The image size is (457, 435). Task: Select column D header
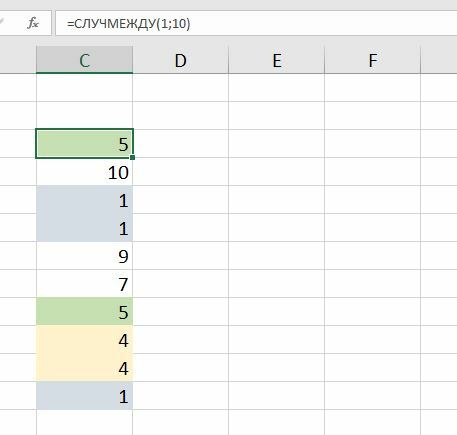[181, 60]
